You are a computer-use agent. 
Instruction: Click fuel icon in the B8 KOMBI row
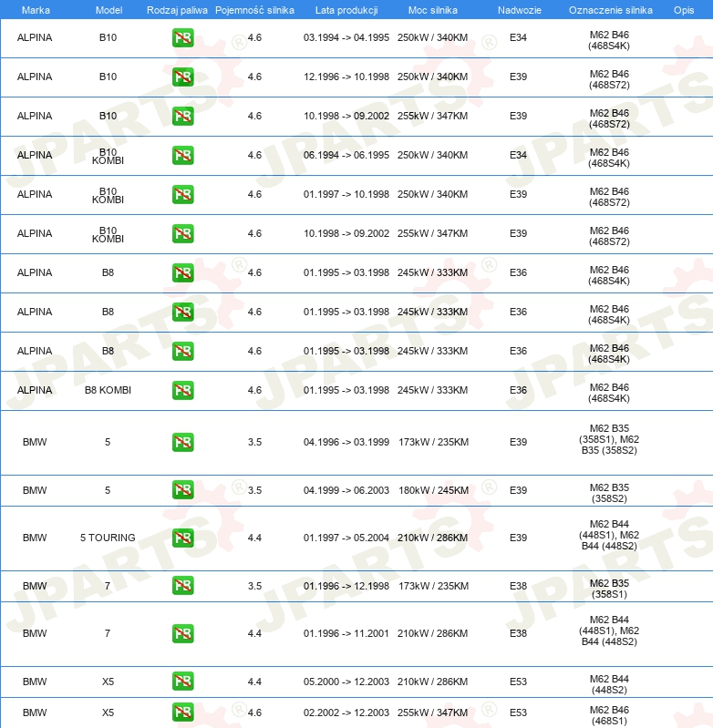(x=182, y=390)
